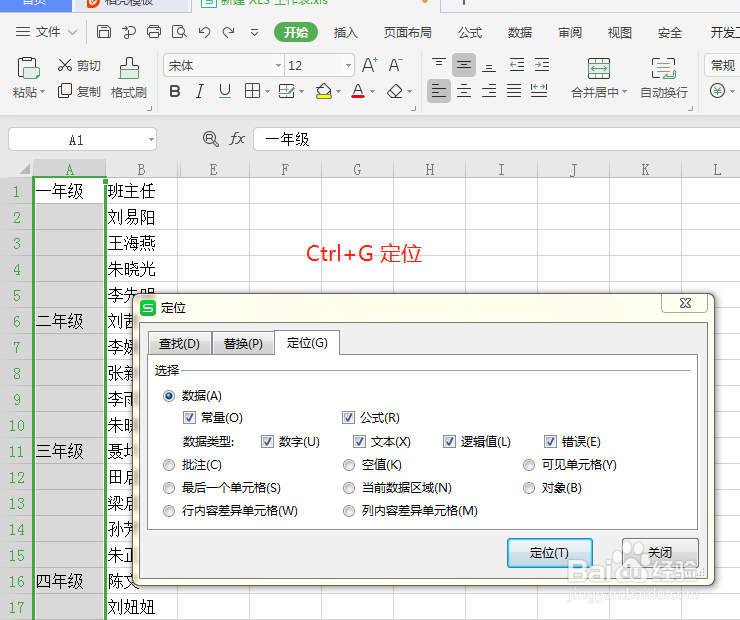This screenshot has height=620, width=740.
Task: Uncheck the 公式(R) checkbox
Action: [x=348, y=418]
